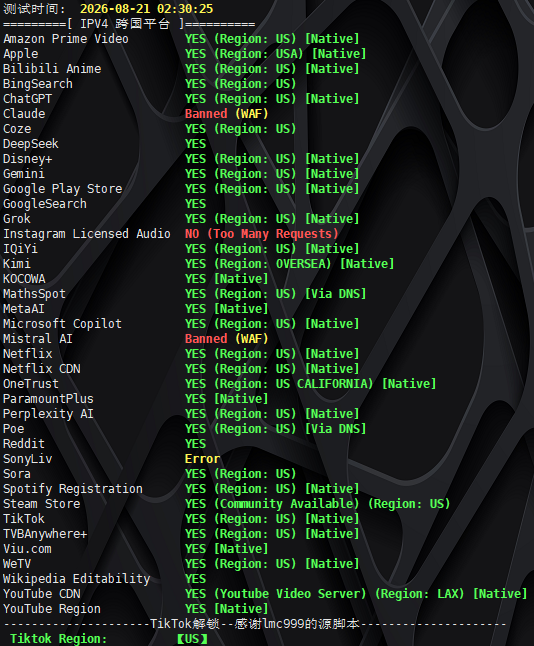
Task: Click the yellow 'Error' result text
Action: pos(202,459)
